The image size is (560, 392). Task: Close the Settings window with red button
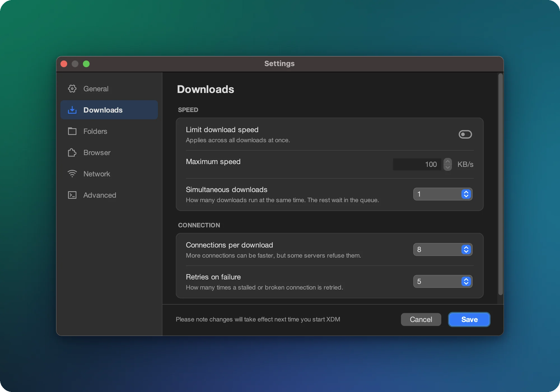point(64,64)
